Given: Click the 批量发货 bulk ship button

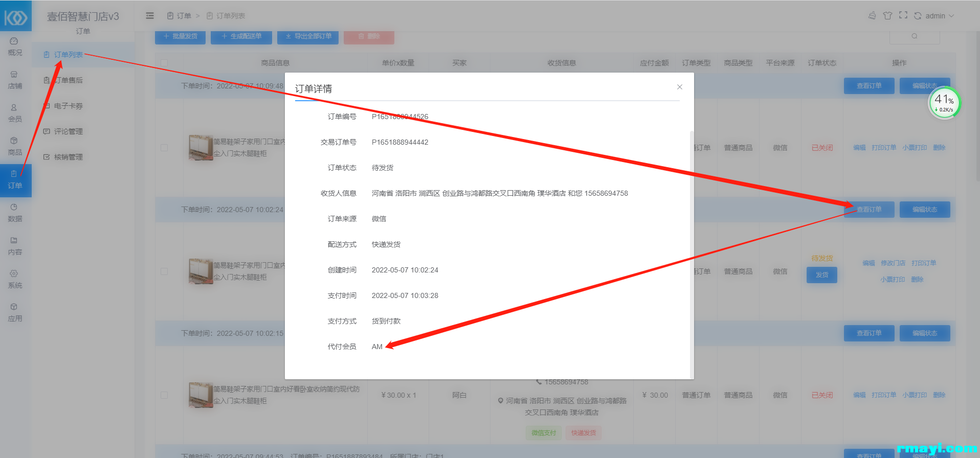Looking at the screenshot, I should (180, 36).
